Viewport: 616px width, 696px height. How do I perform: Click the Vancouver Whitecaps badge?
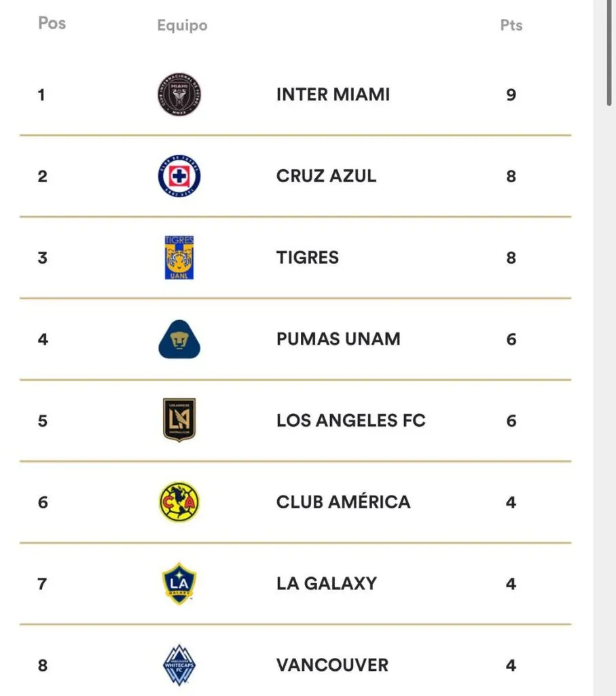[179, 665]
